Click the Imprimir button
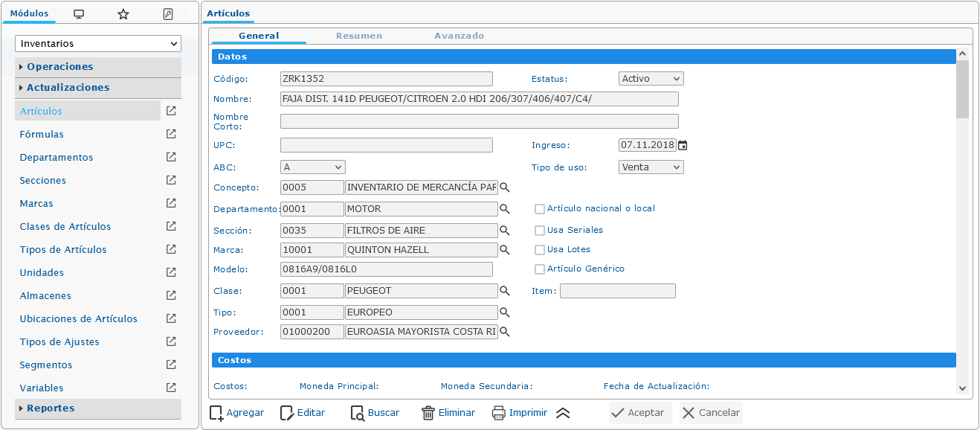 pos(520,413)
